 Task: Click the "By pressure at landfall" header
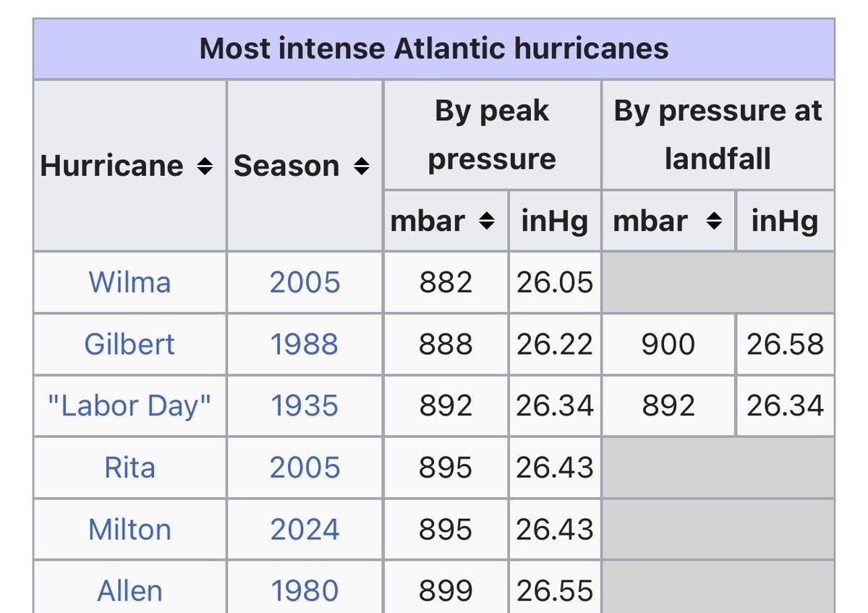coord(718,135)
